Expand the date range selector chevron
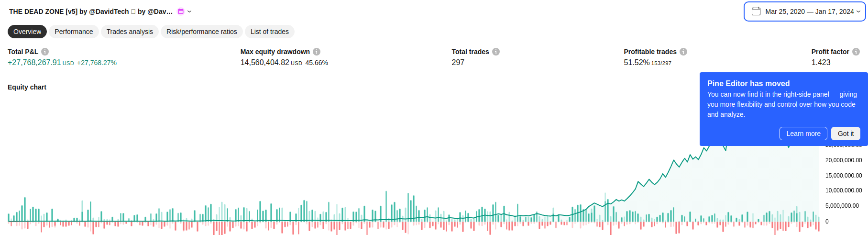Screen dimensions: 868x235 click(x=858, y=11)
